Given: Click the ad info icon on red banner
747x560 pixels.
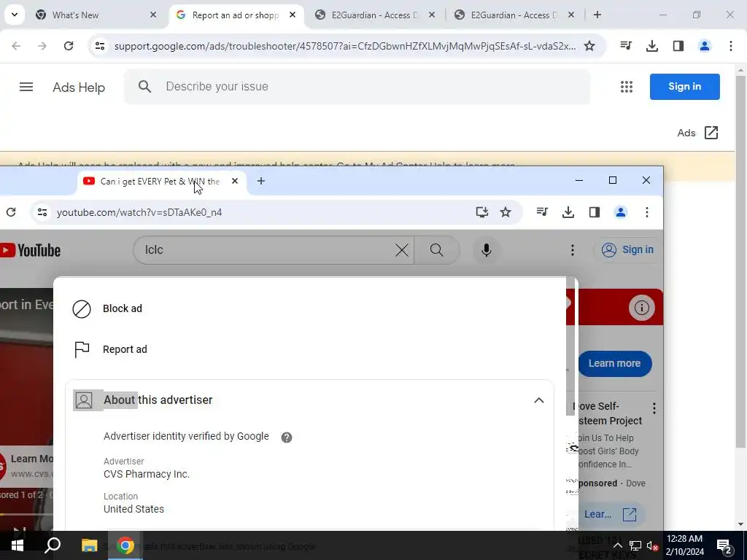Looking at the screenshot, I should (641, 308).
